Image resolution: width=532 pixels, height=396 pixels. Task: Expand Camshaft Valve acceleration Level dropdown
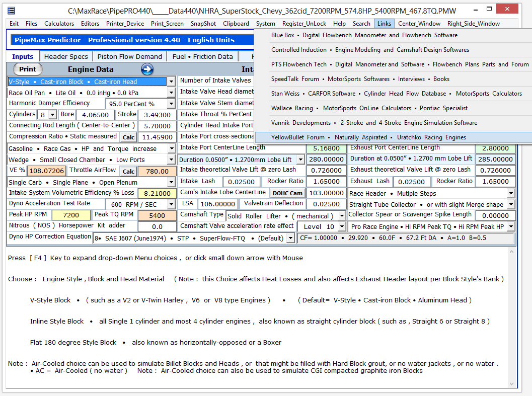342,226
